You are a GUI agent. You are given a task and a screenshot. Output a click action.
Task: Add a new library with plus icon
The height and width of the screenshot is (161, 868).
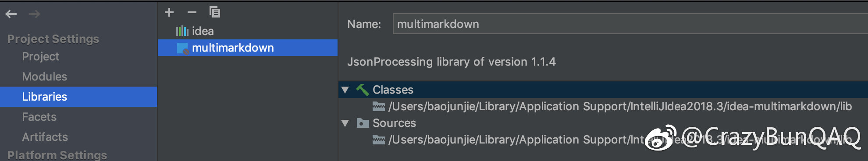coord(169,12)
